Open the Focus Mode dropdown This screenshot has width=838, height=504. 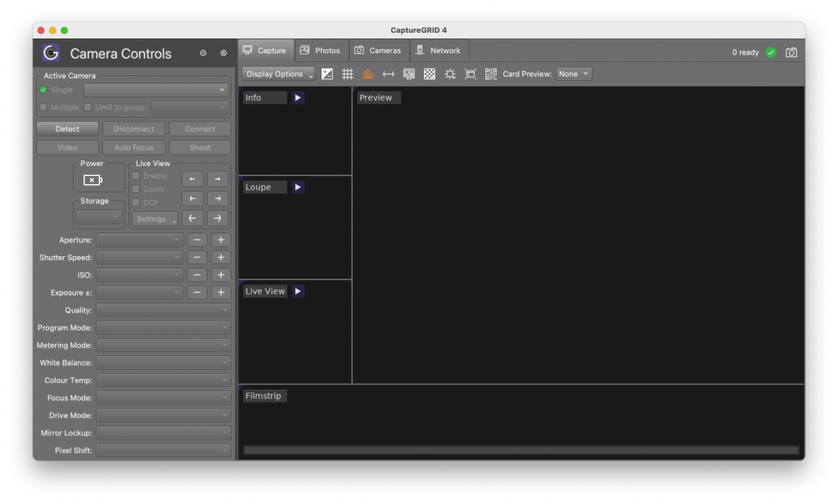click(x=163, y=398)
